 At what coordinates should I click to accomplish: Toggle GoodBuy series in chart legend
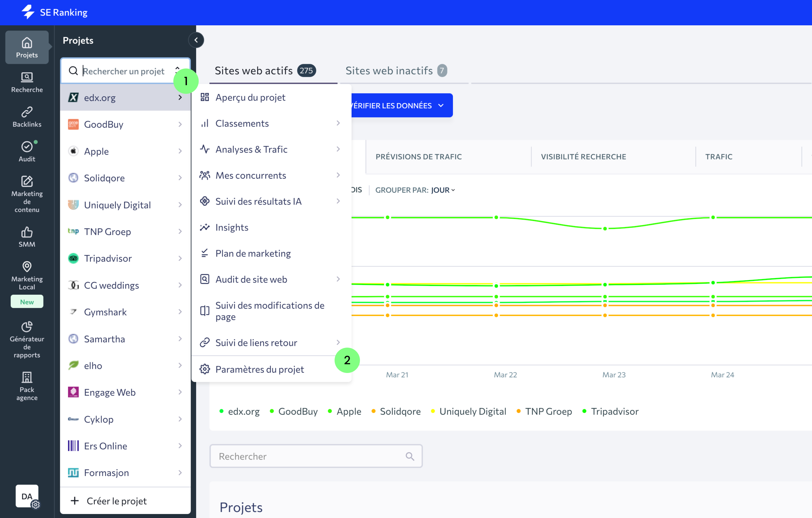click(294, 411)
